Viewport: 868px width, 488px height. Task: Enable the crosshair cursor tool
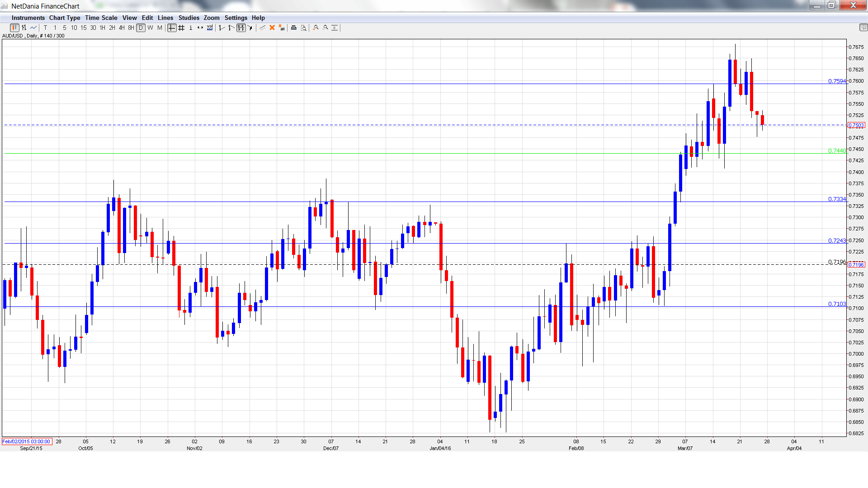tap(172, 28)
